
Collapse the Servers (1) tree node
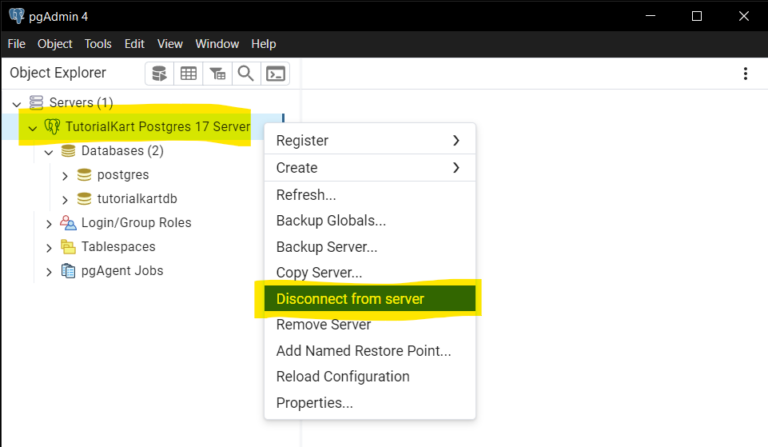[16, 103]
